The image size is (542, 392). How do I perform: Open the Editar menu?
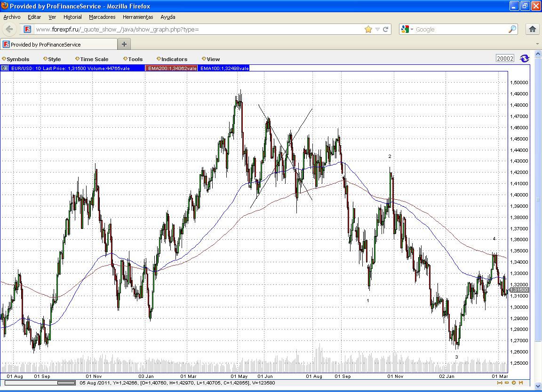pos(34,17)
